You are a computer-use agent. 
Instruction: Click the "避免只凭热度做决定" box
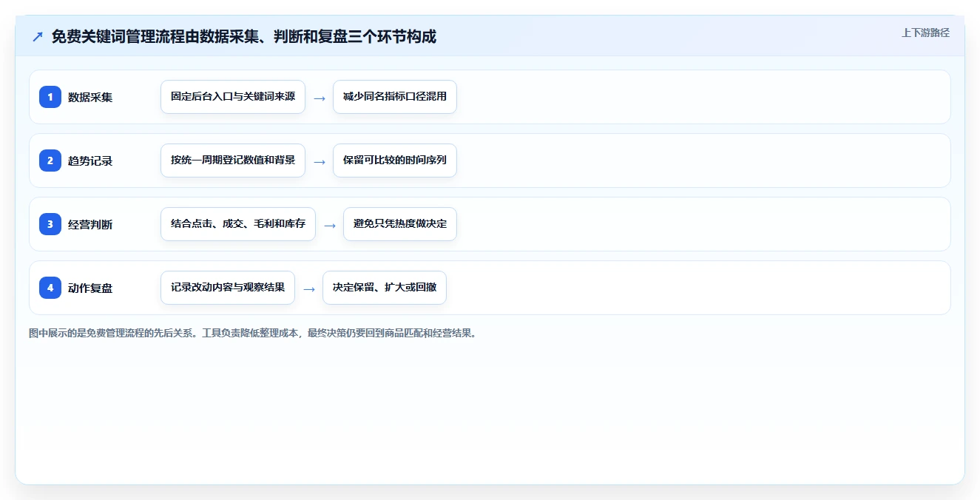pyautogui.click(x=400, y=224)
